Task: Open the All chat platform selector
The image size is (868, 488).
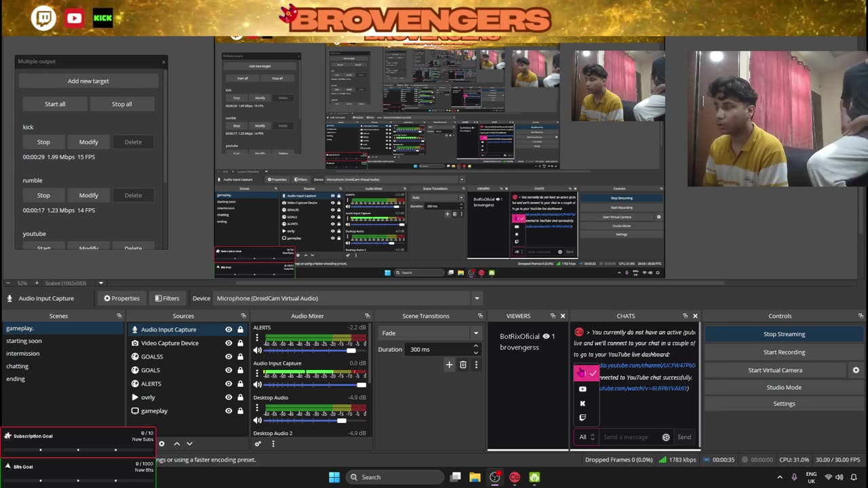Action: pos(587,437)
